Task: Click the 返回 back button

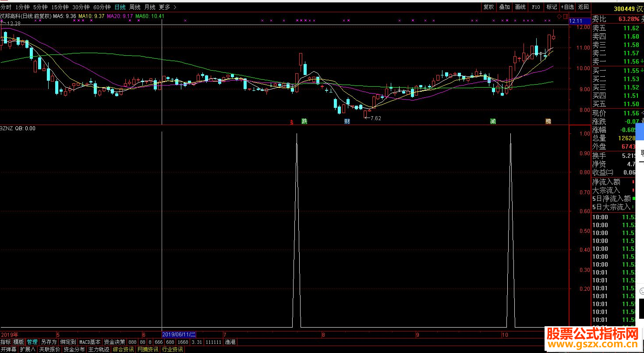Action: click(583, 7)
